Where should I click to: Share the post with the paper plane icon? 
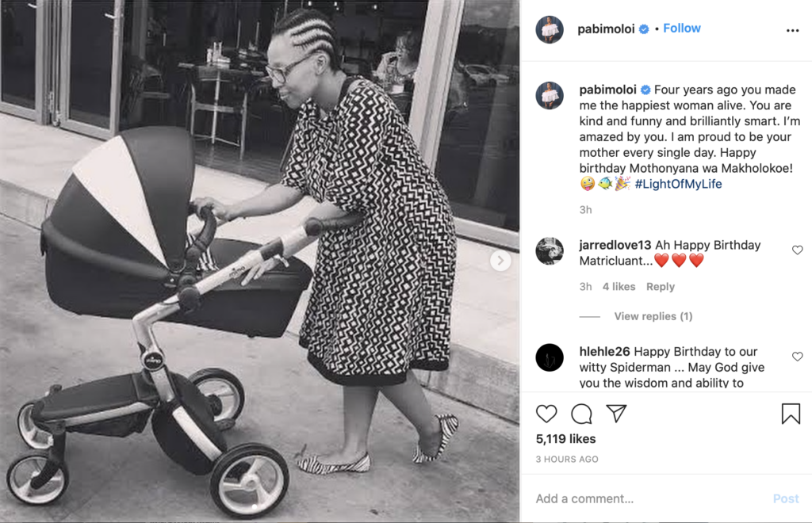[616, 414]
